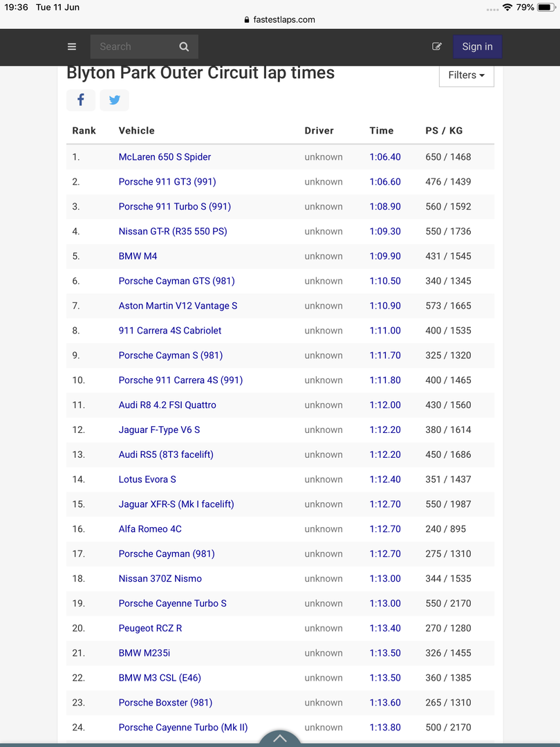Click the padlock icon in address bar

(247, 20)
